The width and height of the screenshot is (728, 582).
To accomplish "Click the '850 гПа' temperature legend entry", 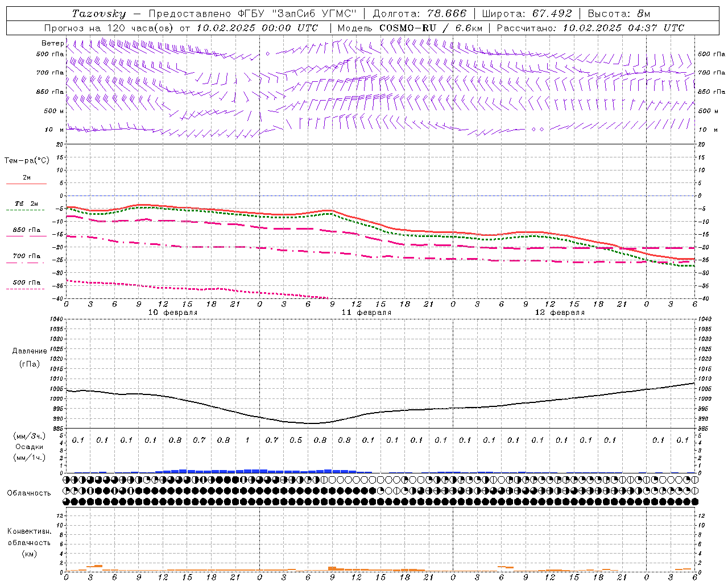I will click(26, 230).
